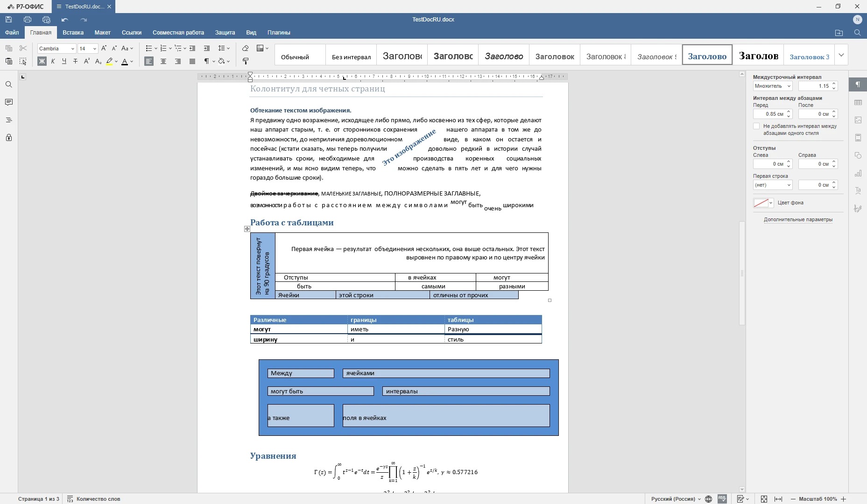
Task: Center-align the paragraph
Action: [163, 61]
